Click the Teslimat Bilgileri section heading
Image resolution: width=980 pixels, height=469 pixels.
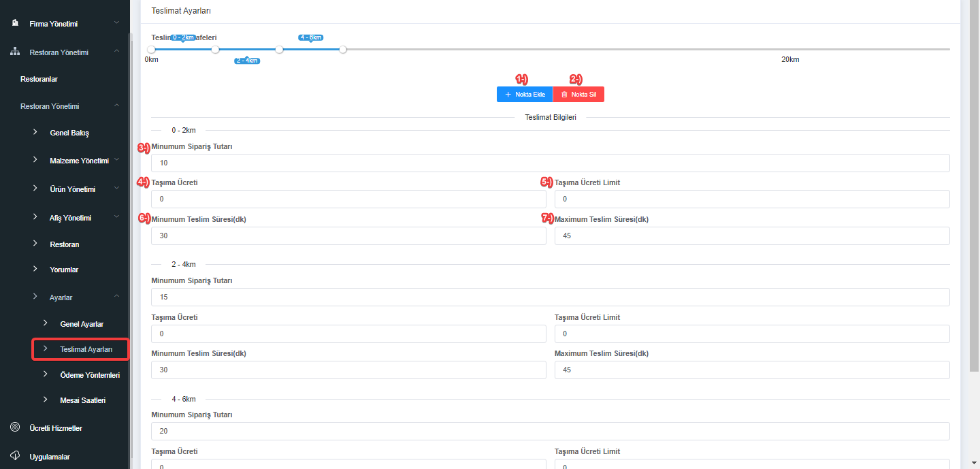coord(551,117)
